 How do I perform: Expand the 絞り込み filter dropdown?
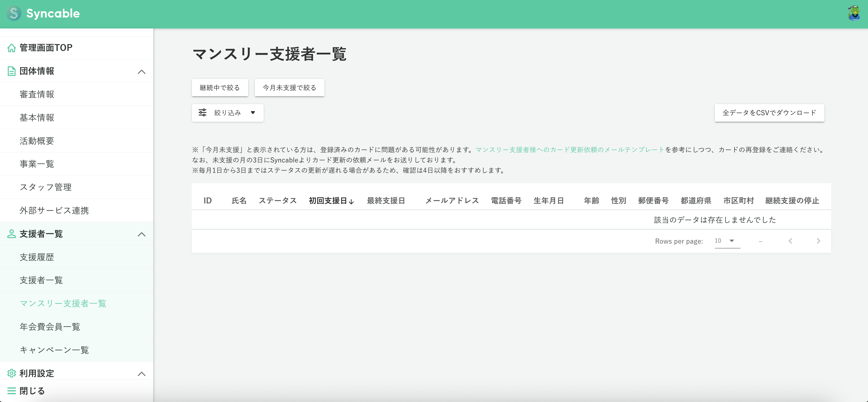tap(253, 113)
